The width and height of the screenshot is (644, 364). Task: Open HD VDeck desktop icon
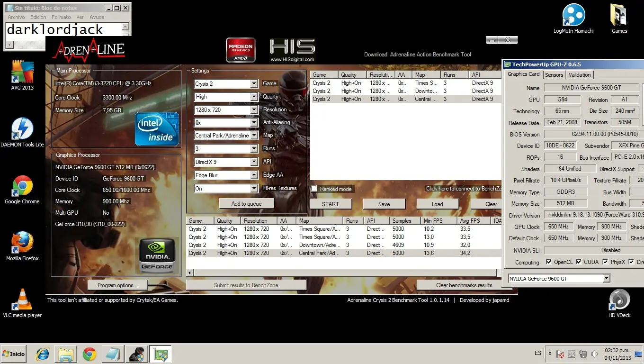click(619, 303)
